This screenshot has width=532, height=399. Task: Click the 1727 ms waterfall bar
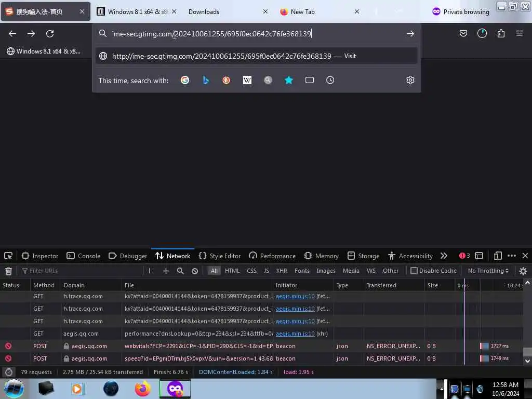pos(484,346)
